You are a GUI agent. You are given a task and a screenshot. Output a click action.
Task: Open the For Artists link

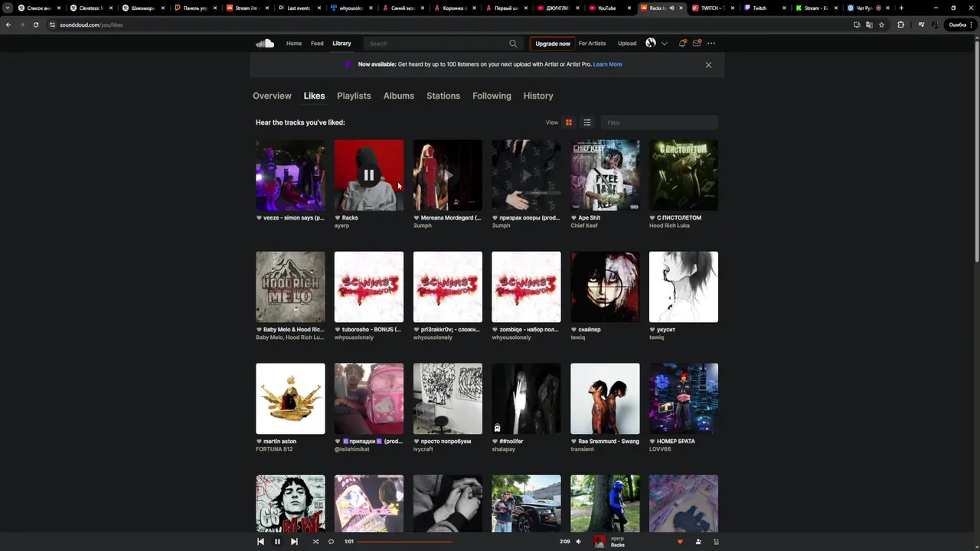592,44
